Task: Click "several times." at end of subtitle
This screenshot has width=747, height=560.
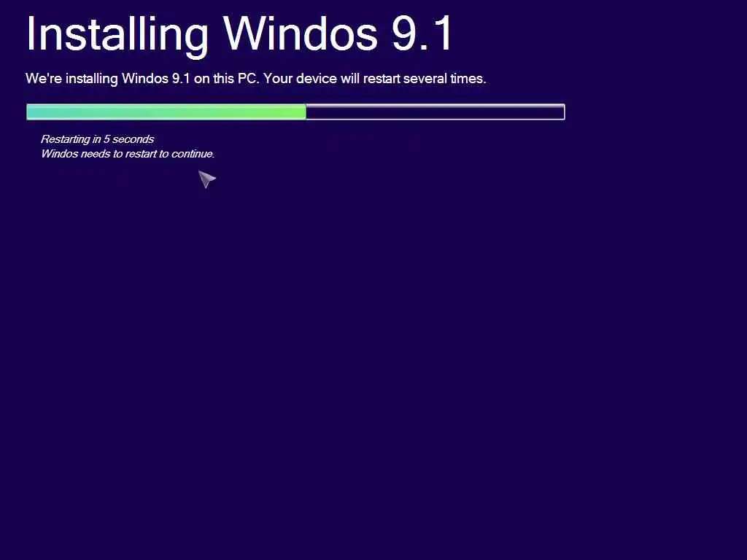Action: (444, 79)
